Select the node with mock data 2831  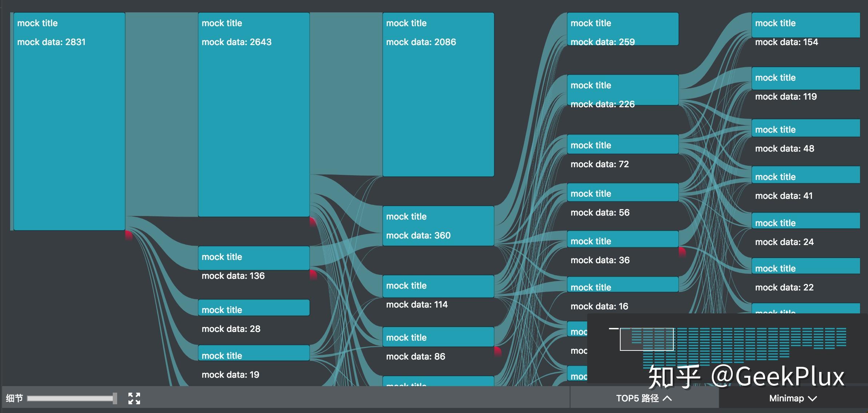pyautogui.click(x=69, y=121)
